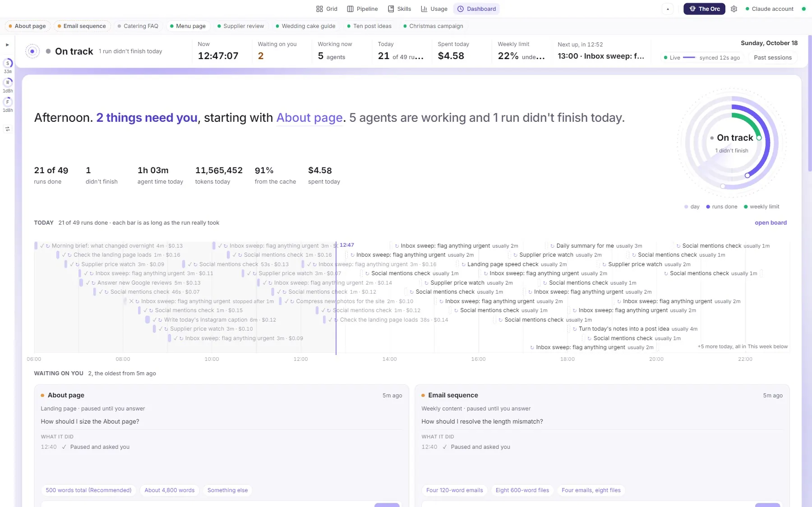The image size is (812, 507).
Task: Open the Christmas campaign chip
Action: pos(433,26)
